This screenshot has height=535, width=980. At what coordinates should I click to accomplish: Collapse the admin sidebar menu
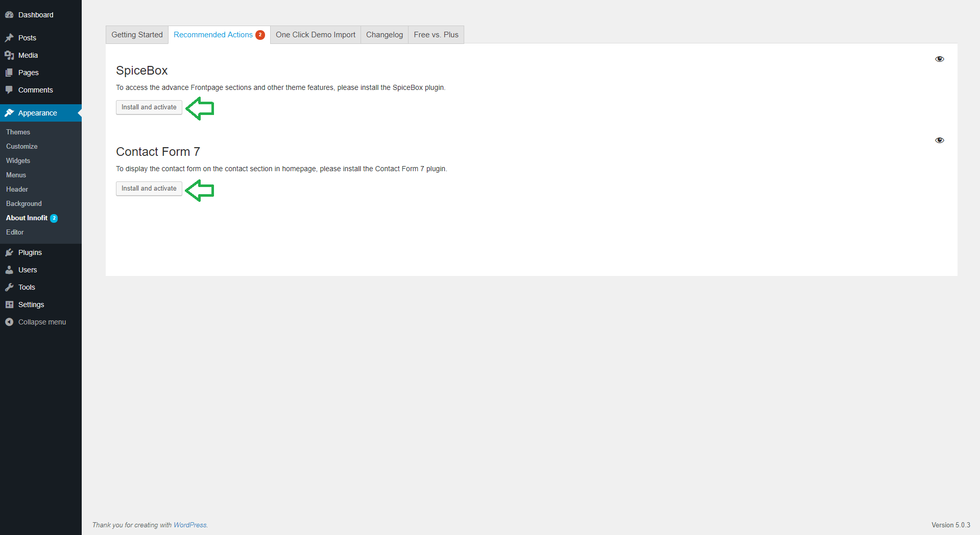(x=41, y=322)
